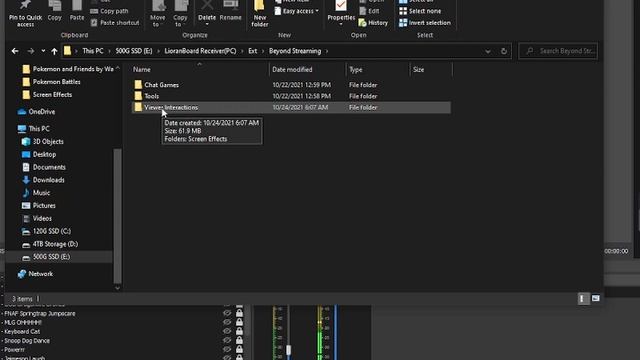The height and width of the screenshot is (360, 640).
Task: Create a New folder from ribbon
Action: [x=260, y=14]
